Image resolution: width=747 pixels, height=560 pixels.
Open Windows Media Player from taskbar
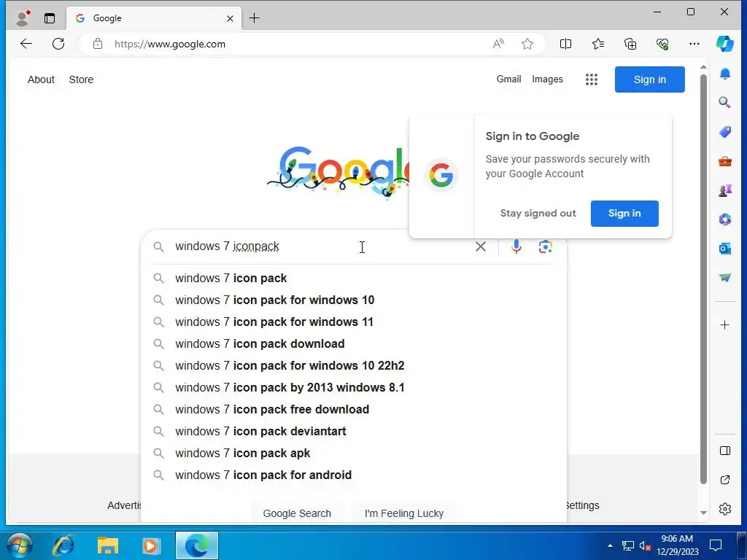pos(151,545)
